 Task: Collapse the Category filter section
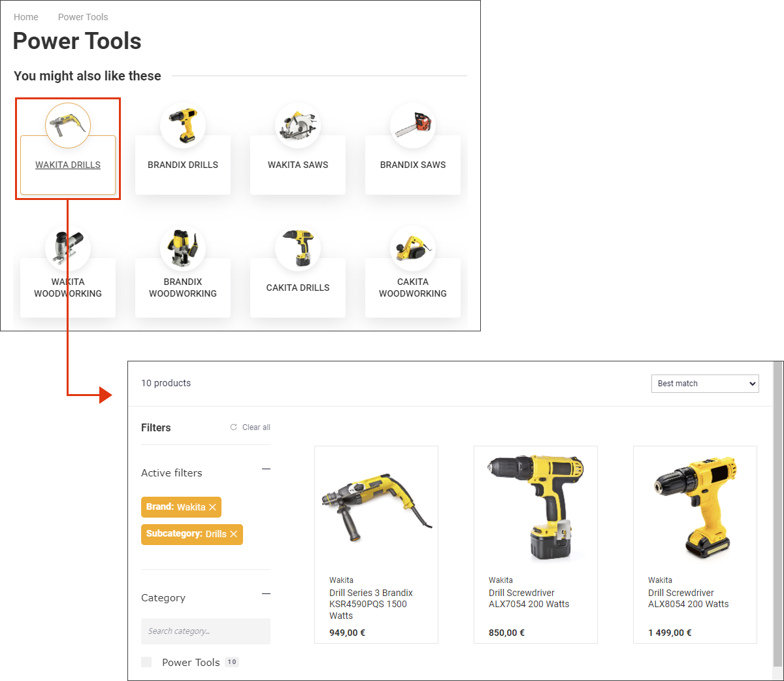[x=266, y=594]
